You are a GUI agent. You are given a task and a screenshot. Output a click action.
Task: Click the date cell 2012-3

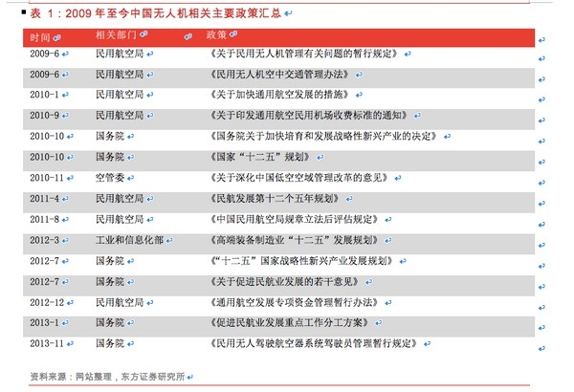44,240
